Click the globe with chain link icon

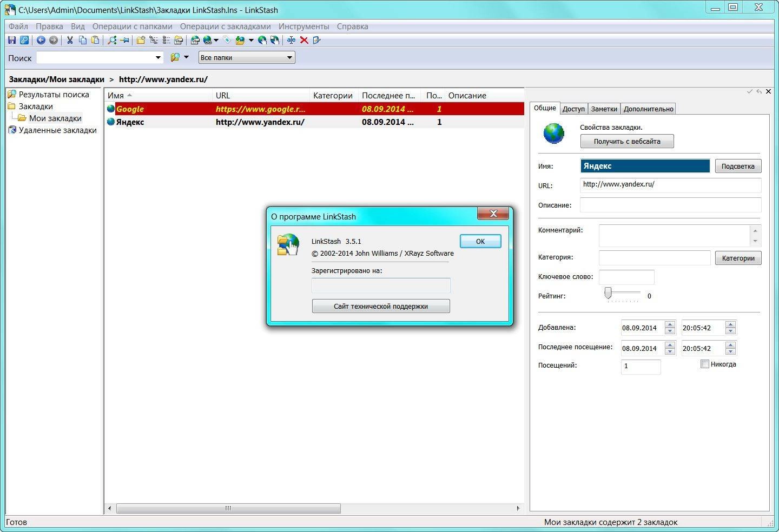click(x=207, y=40)
